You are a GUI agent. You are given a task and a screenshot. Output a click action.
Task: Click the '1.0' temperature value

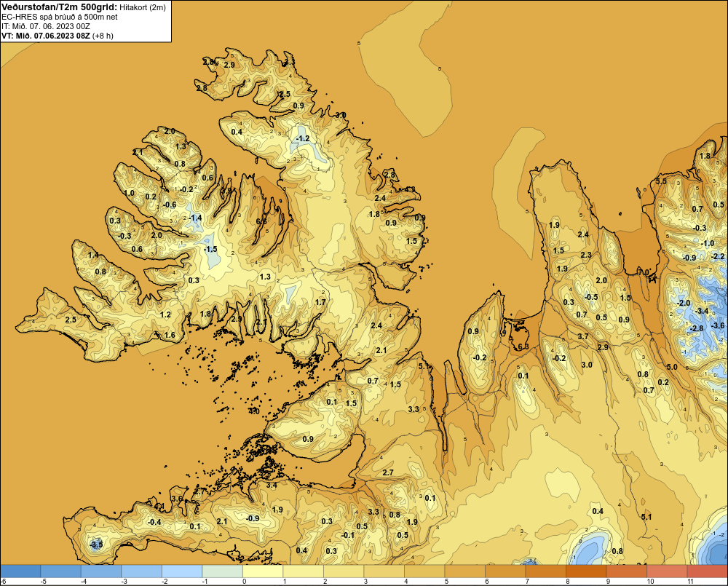pyautogui.click(x=129, y=193)
